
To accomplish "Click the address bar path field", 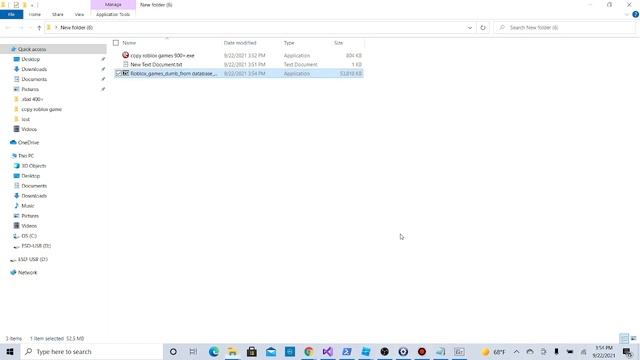I will click(x=255, y=28).
